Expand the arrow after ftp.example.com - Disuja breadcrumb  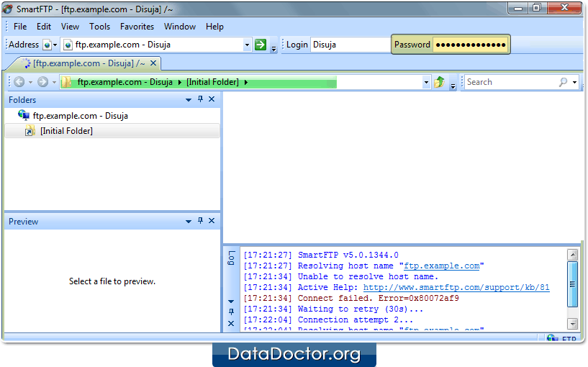tap(180, 82)
